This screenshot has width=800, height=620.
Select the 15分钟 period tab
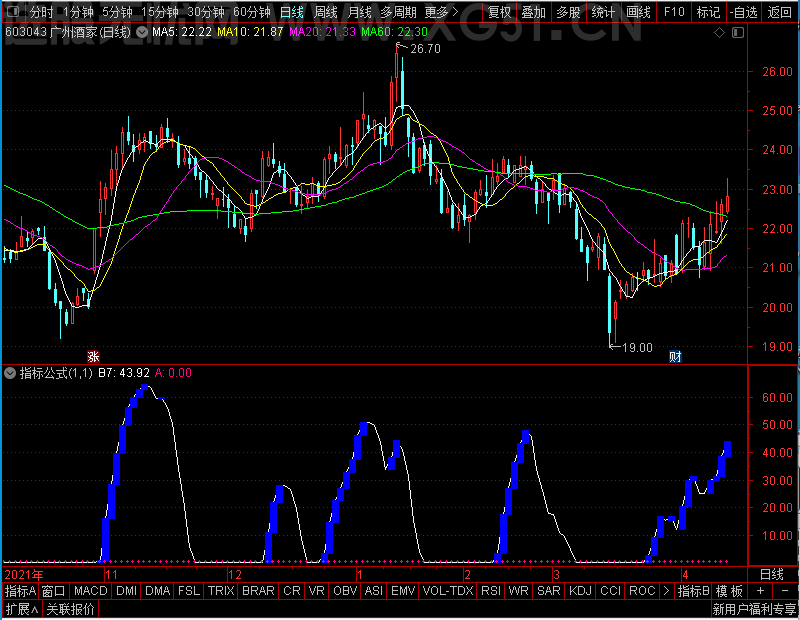[x=160, y=11]
